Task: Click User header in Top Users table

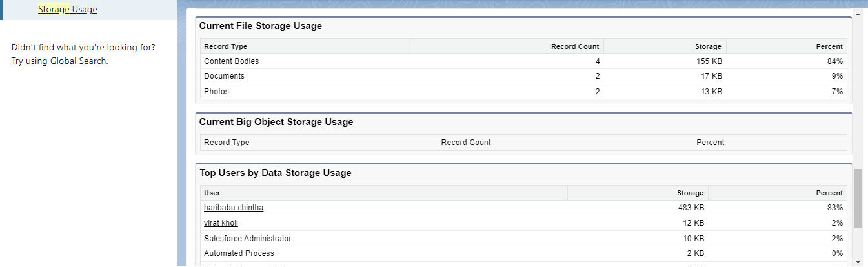Action: point(212,193)
